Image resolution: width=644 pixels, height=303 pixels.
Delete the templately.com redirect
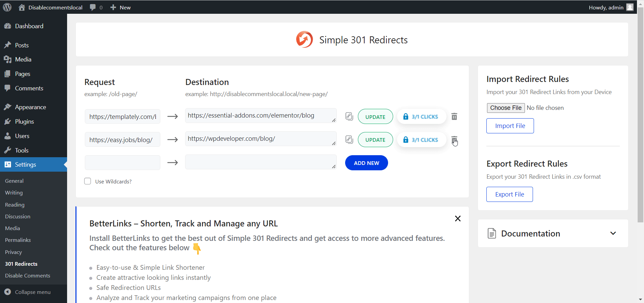454,117
